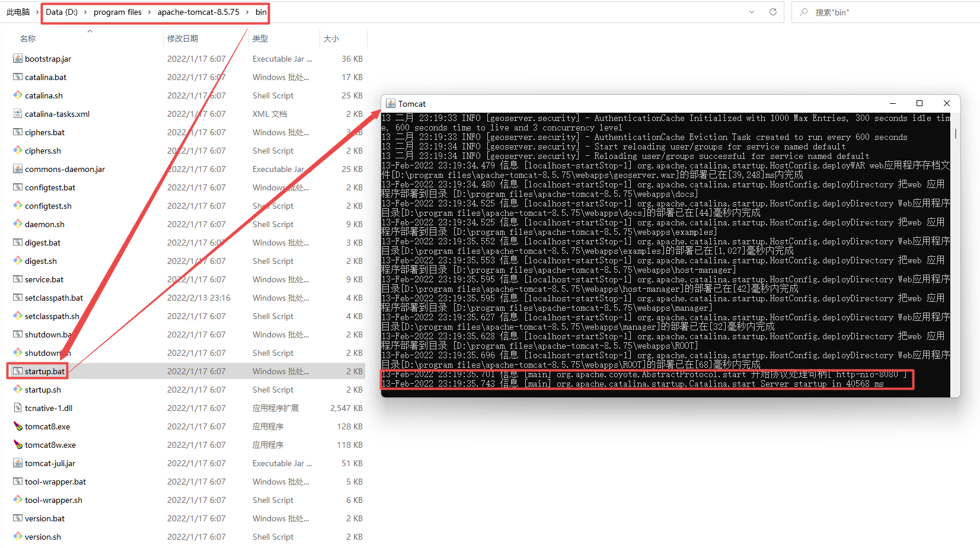Click the refresh icon in the address bar
Screen dimensions: 980x548
point(773,12)
